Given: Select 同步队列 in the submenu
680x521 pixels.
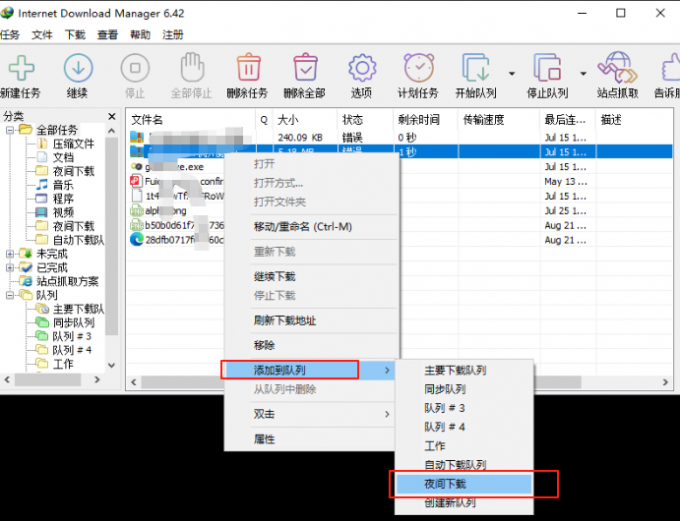Looking at the screenshot, I should point(445,389).
